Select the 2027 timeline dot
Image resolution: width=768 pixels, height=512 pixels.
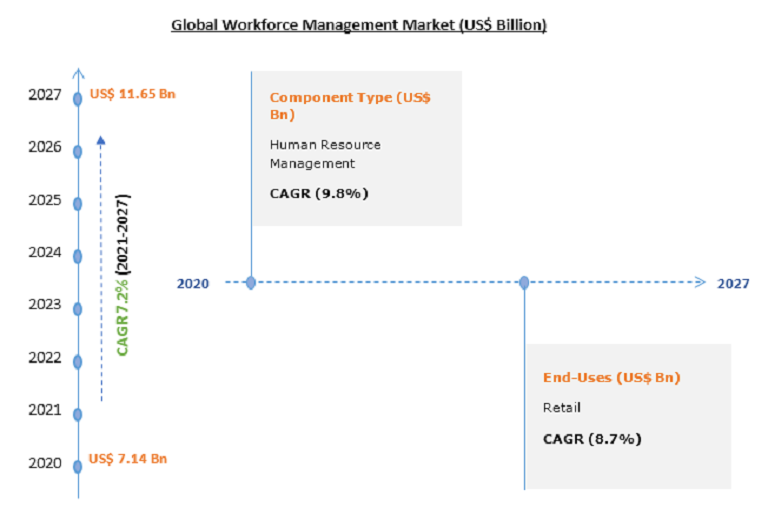[x=77, y=99]
